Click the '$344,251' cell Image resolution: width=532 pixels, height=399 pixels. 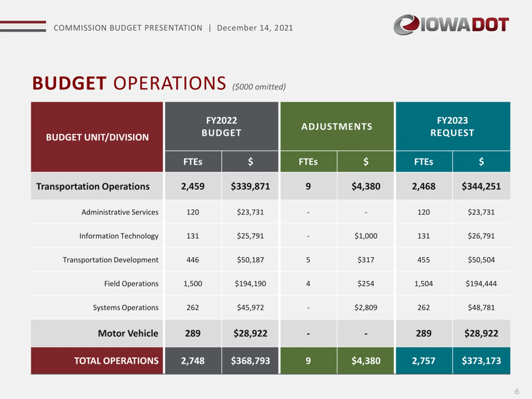pos(481,186)
